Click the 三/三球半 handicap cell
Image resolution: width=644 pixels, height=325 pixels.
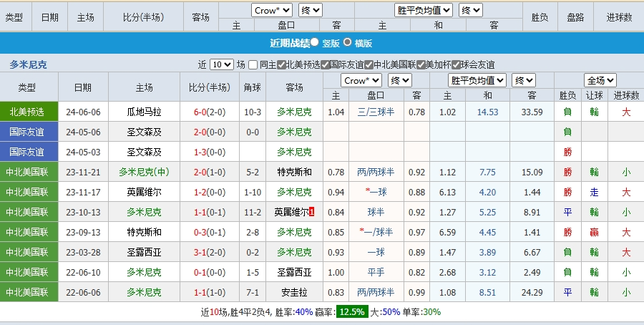click(x=376, y=112)
